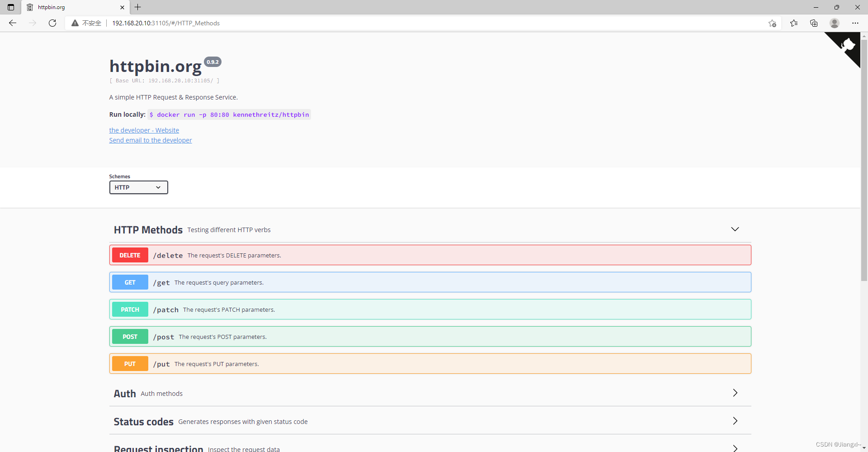
Task: Close the httpbin.org browser tab
Action: coord(122,7)
